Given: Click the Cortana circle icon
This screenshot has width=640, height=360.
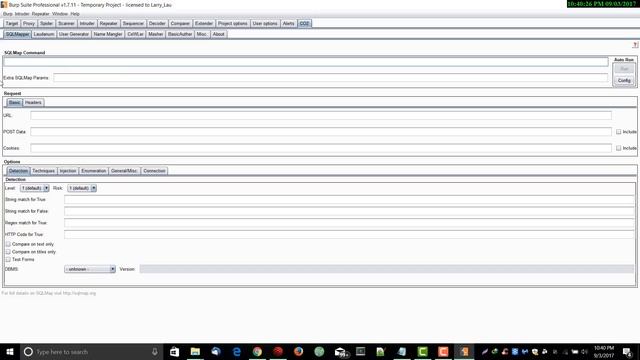Looking at the screenshot, I should pyautogui.click(x=28, y=351).
